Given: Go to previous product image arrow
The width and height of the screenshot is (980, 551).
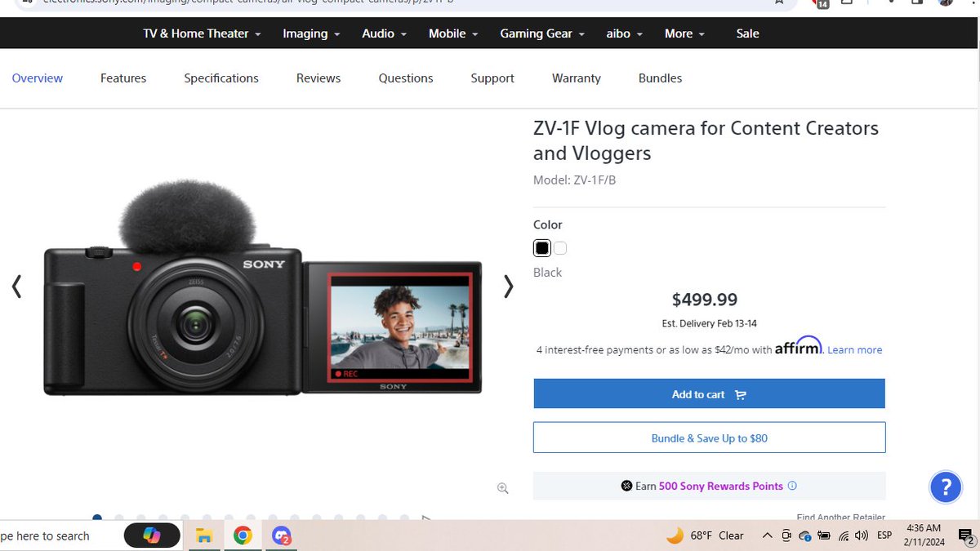Looking at the screenshot, I should click(16, 286).
